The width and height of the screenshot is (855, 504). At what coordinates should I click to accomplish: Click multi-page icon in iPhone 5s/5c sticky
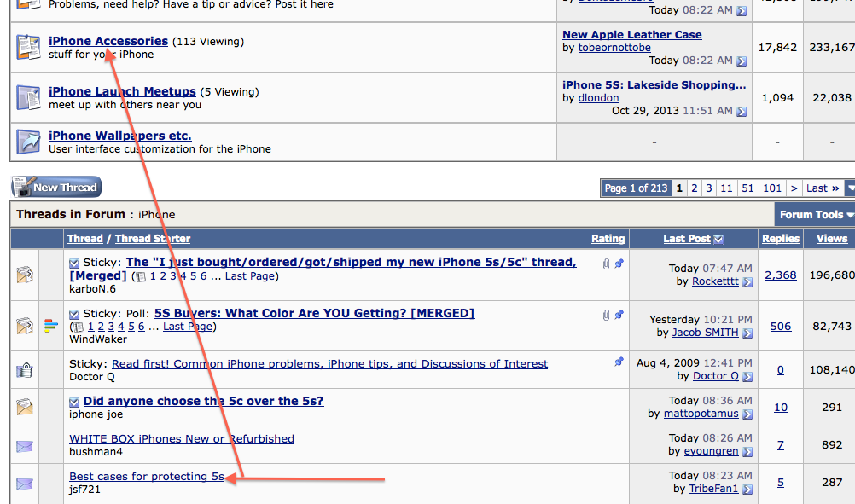tap(141, 277)
